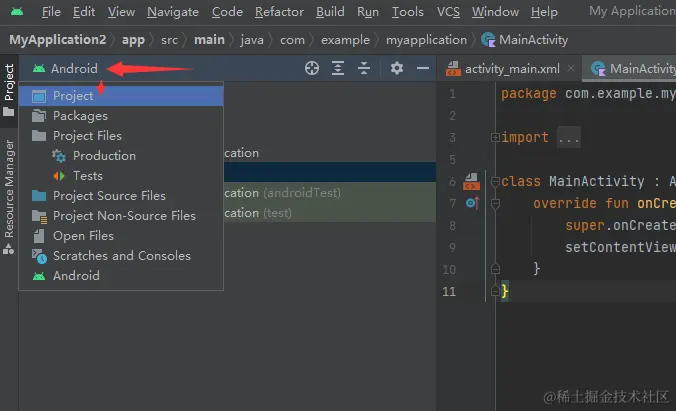Select Android view at list bottom
The height and width of the screenshot is (411, 676).
pyautogui.click(x=121, y=276)
